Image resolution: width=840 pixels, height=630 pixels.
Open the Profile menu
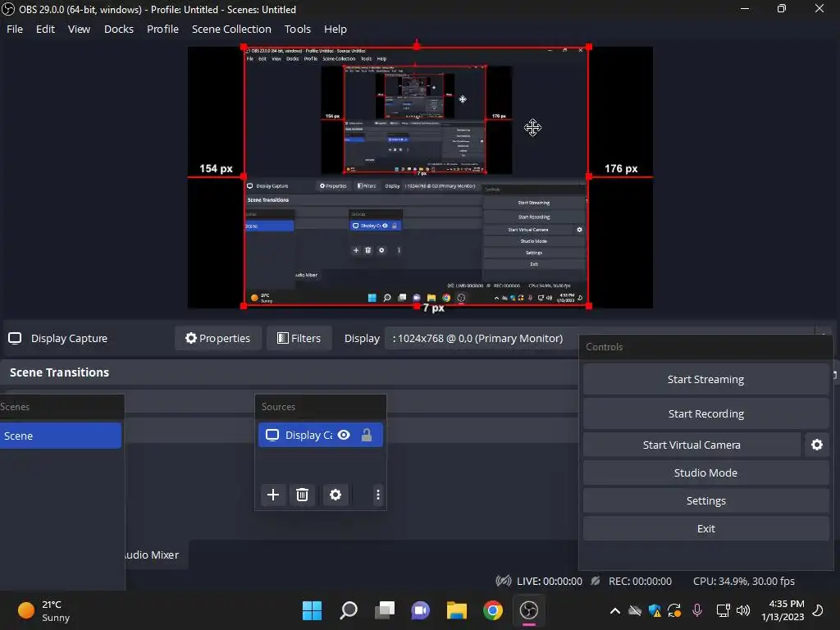162,29
